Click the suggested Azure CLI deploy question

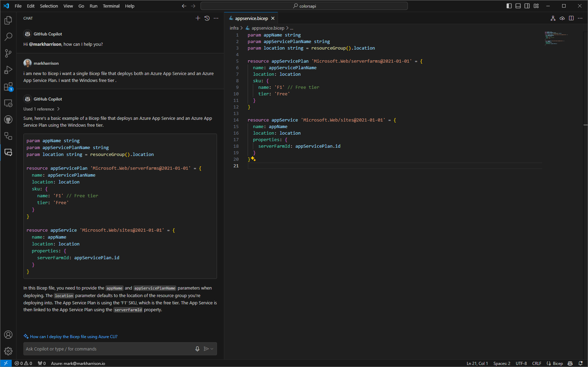(x=73, y=337)
